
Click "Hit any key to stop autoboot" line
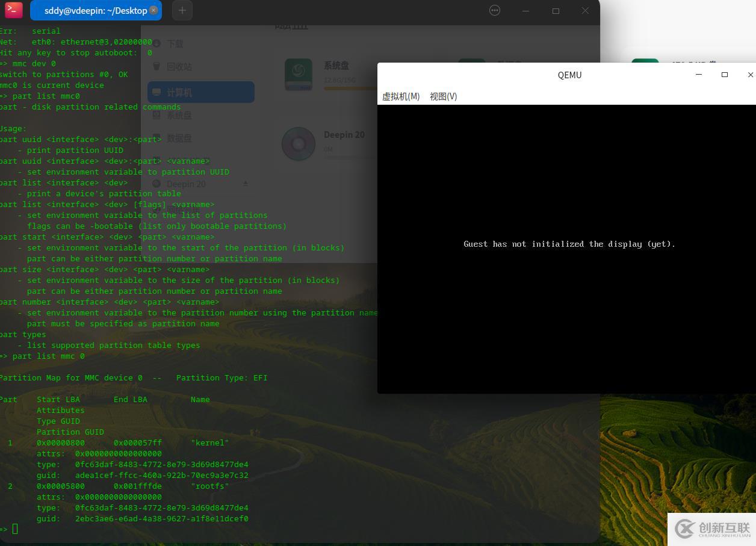coord(76,52)
